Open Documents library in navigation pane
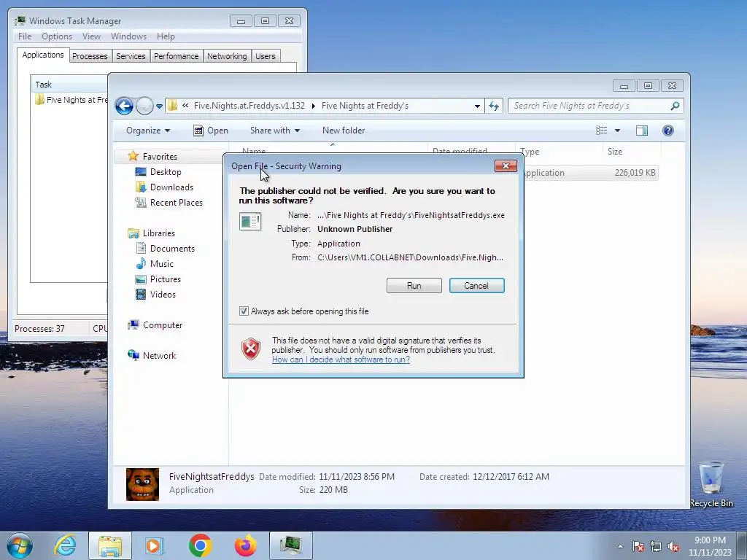The width and height of the screenshot is (747, 560). [172, 249]
